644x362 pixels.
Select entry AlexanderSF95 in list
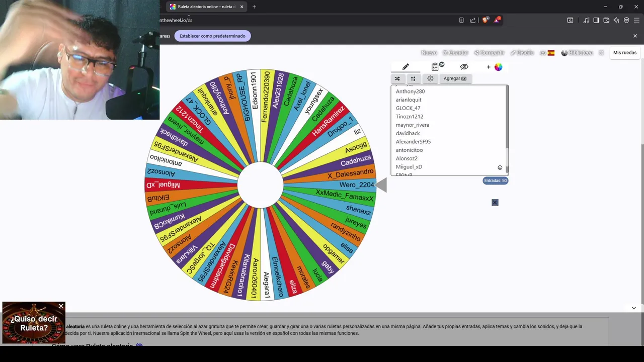[x=413, y=142]
